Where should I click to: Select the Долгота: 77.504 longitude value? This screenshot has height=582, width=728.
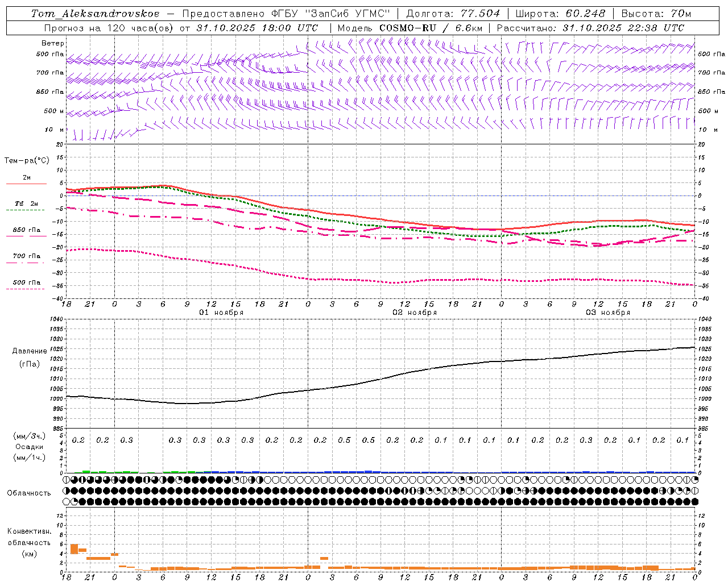[453, 14]
